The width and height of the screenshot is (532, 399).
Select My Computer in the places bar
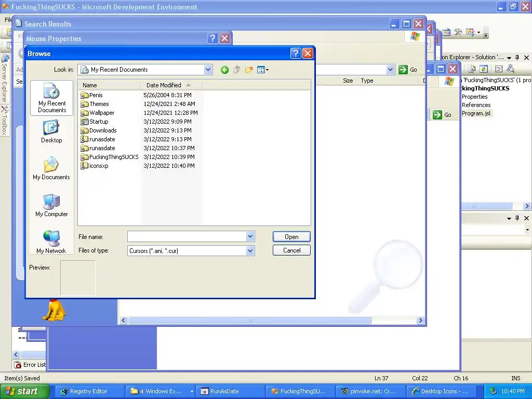click(x=51, y=205)
